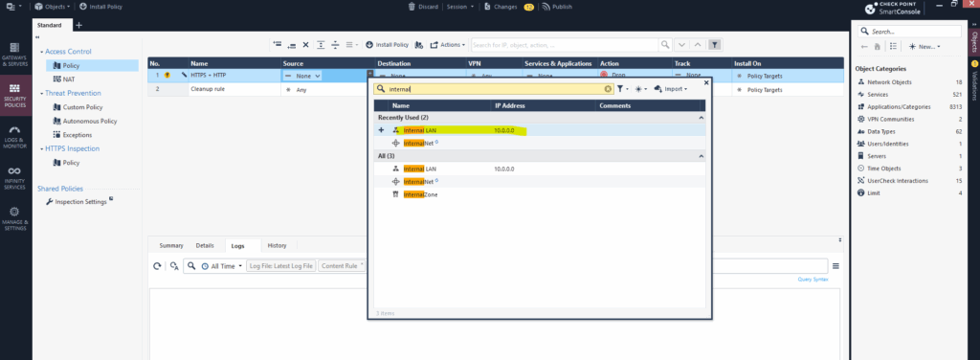The width and height of the screenshot is (980, 360).
Task: Click Discard trash button in top bar
Action: pos(424,7)
